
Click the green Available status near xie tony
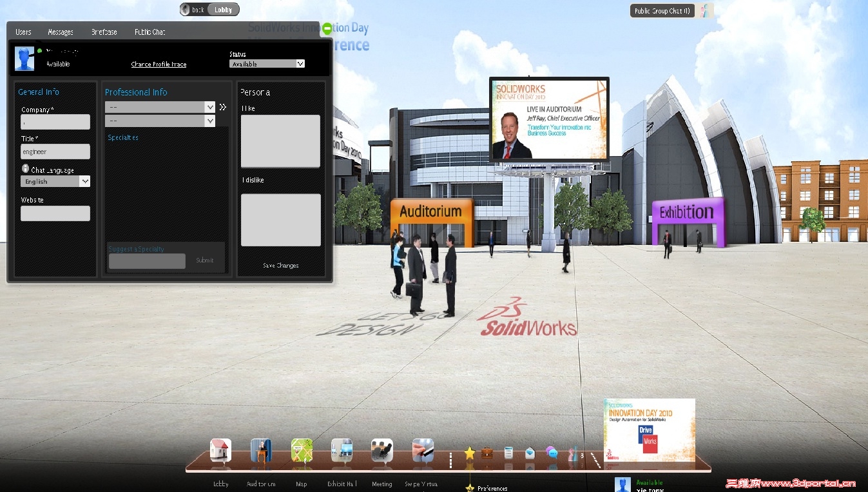(650, 482)
